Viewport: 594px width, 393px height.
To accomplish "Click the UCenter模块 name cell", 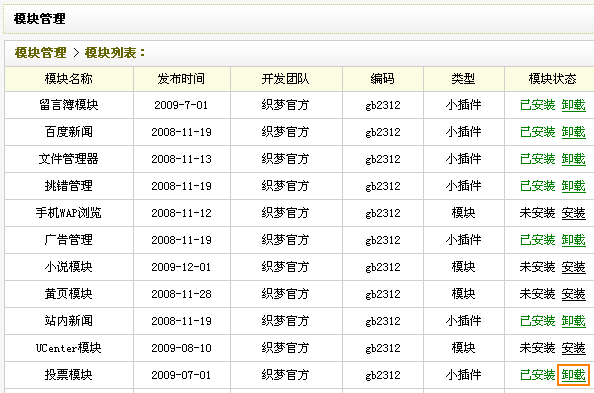I will 69,348.
